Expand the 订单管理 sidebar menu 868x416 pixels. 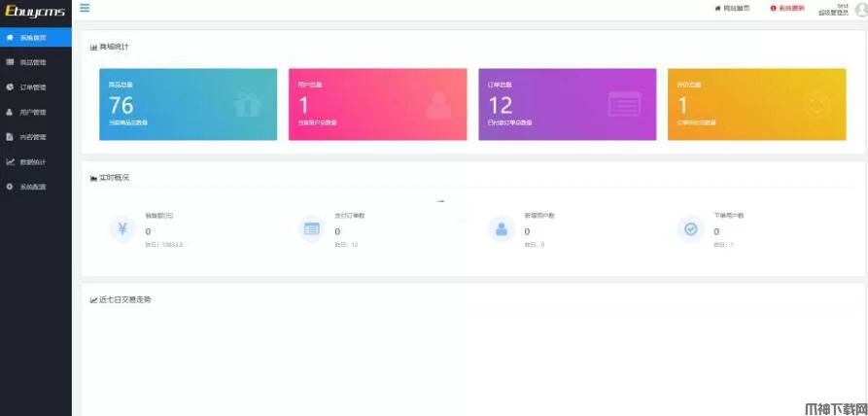[33, 87]
